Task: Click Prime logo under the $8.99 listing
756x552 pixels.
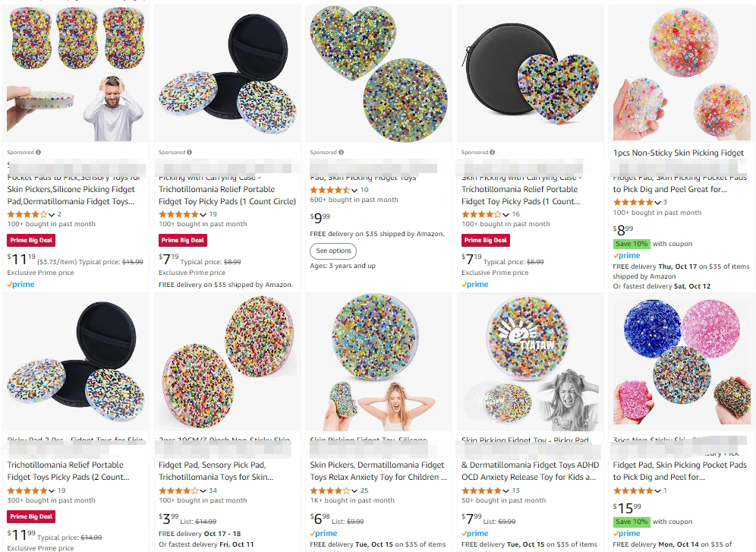Action: (627, 256)
